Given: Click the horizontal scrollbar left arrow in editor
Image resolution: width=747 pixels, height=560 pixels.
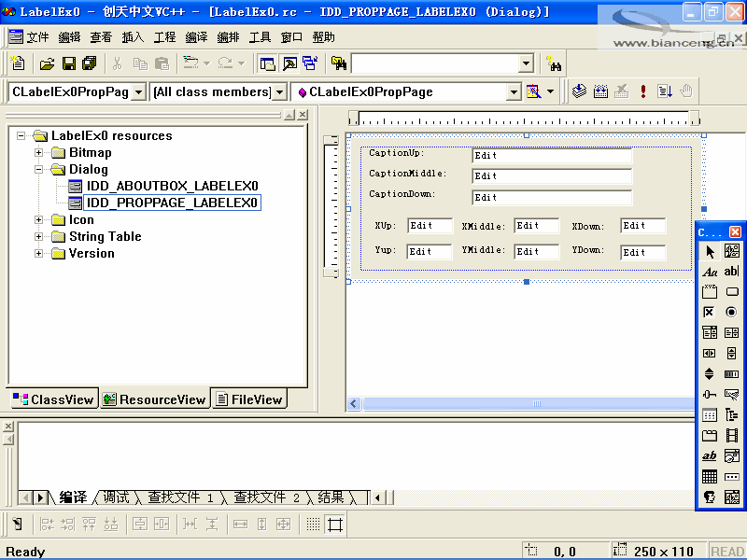Looking at the screenshot, I should (x=354, y=404).
